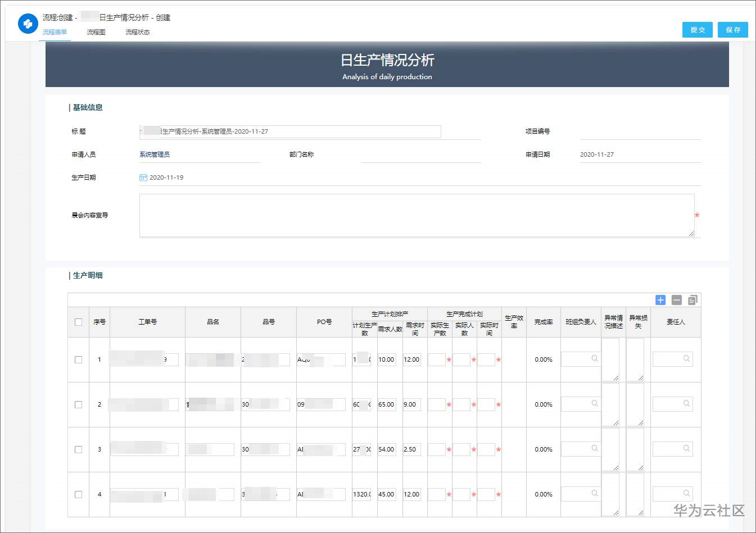This screenshot has width=756, height=533.
Task: Search 责任人 in row 3
Action: [686, 448]
